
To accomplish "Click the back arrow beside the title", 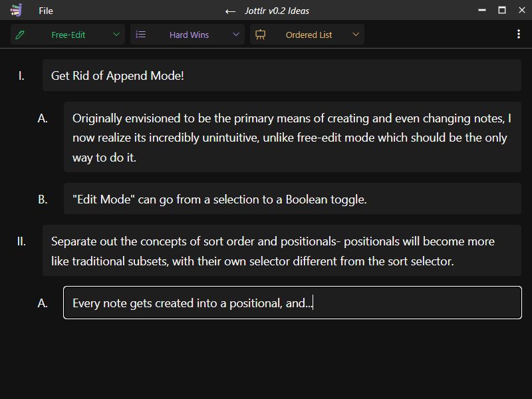I will (230, 11).
